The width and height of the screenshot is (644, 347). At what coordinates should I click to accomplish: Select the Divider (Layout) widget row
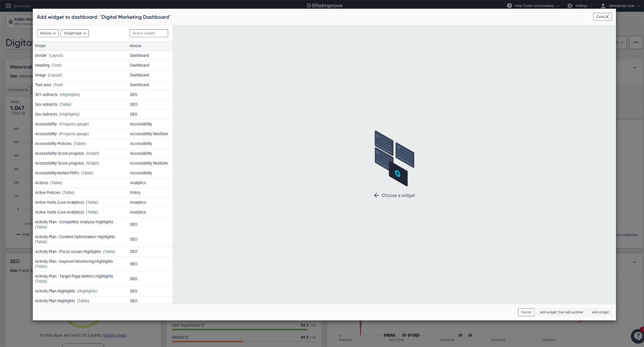click(x=103, y=56)
